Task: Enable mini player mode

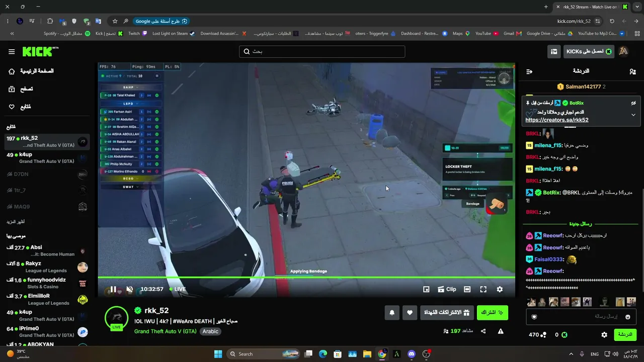Action: (x=426, y=289)
